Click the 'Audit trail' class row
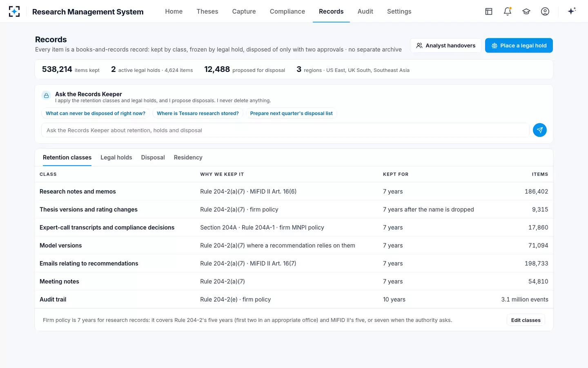 click(x=294, y=299)
